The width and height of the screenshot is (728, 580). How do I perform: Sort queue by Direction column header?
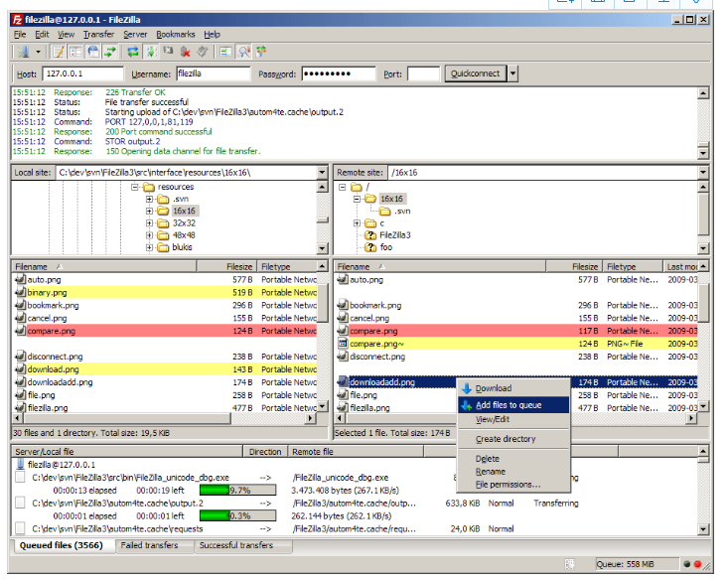(265, 451)
